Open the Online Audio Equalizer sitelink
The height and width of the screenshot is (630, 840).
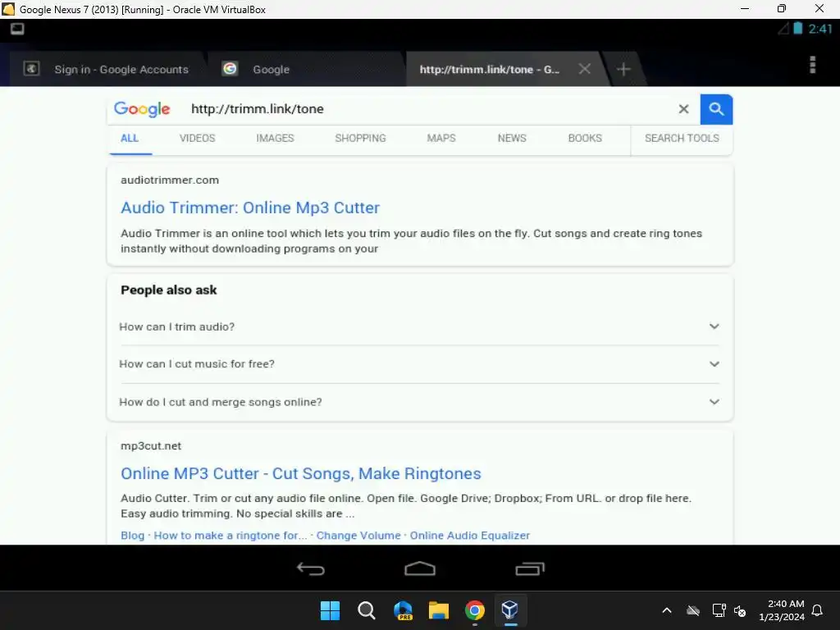[x=470, y=535]
